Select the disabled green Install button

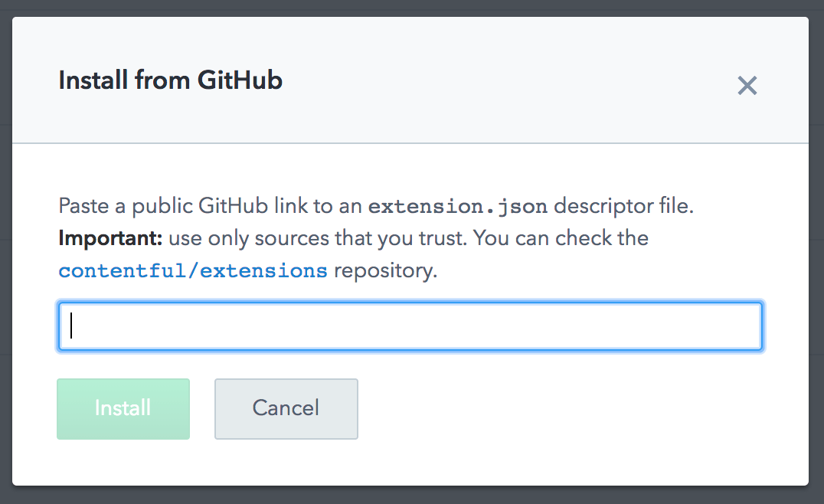[123, 408]
